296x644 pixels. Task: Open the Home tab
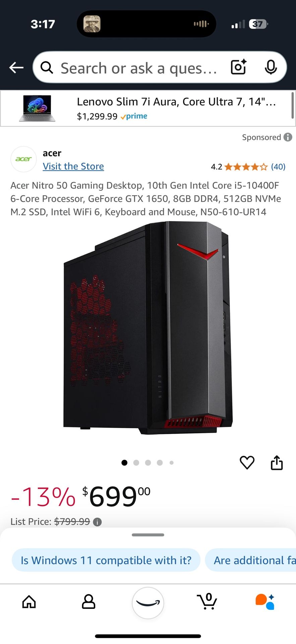[x=29, y=602]
